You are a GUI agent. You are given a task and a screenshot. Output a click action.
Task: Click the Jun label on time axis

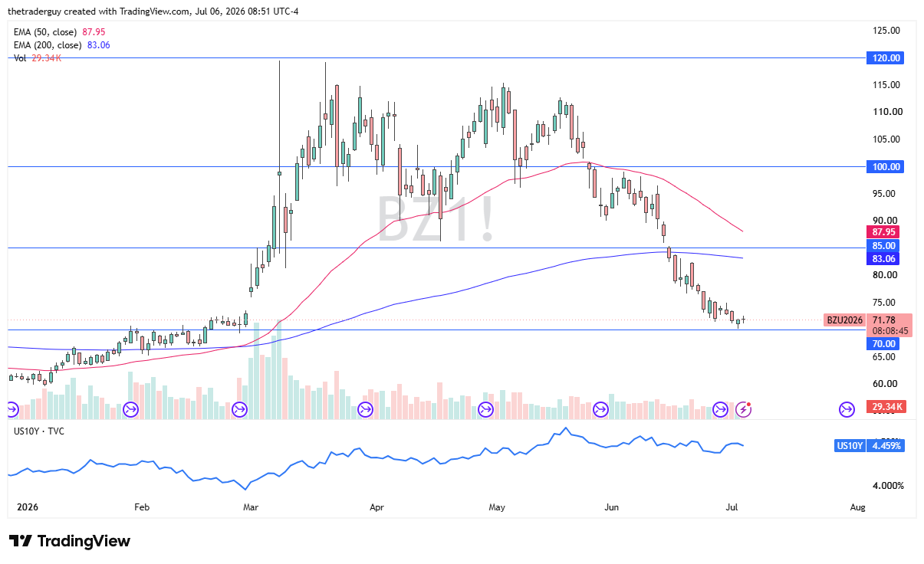pyautogui.click(x=611, y=507)
